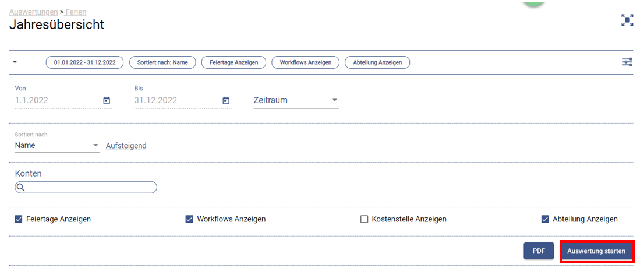Screen dimensions: 644x278
Task: Click the Aufsteigend sort order link
Action: [126, 146]
